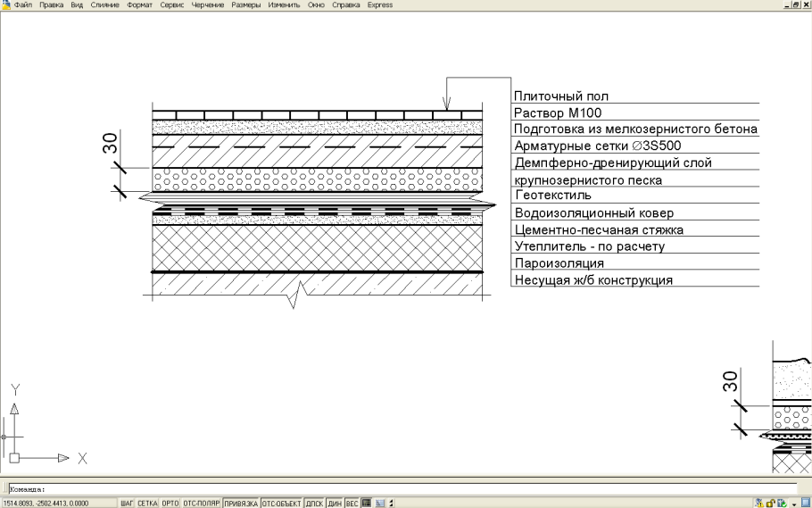Open the Express menu
Screen dimensions: 812x508
click(380, 4)
